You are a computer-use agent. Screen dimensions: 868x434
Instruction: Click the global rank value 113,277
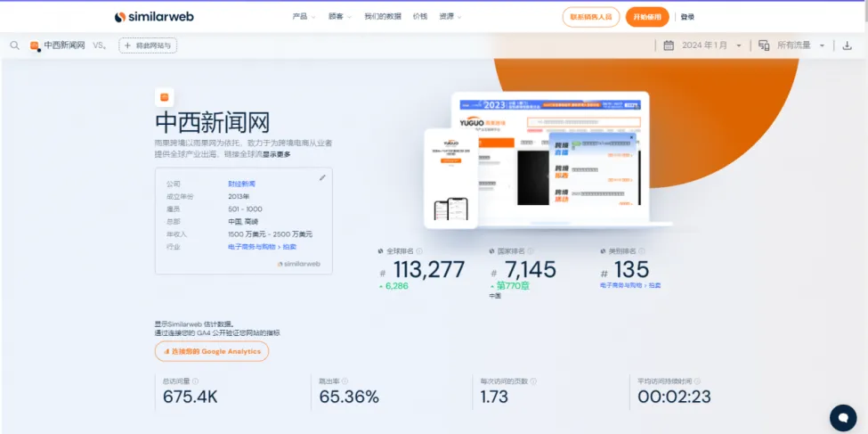[429, 270]
